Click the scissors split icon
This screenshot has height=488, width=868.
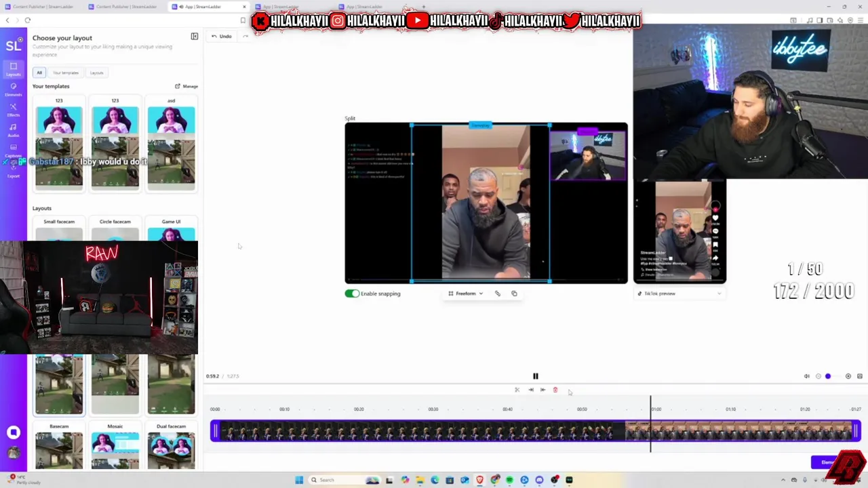pyautogui.click(x=517, y=390)
